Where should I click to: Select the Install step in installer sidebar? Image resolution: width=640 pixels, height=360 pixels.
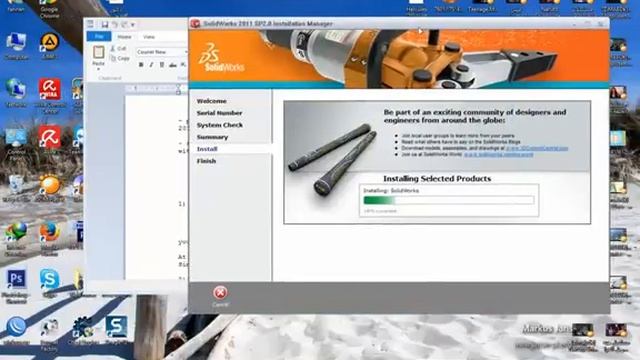(207, 149)
